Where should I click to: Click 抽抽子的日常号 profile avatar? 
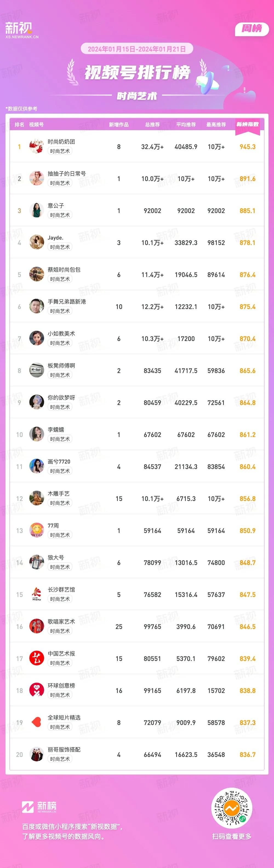36,179
